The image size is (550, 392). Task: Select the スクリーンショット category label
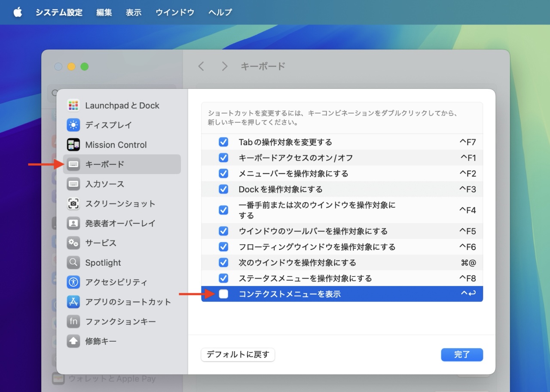tap(120, 204)
